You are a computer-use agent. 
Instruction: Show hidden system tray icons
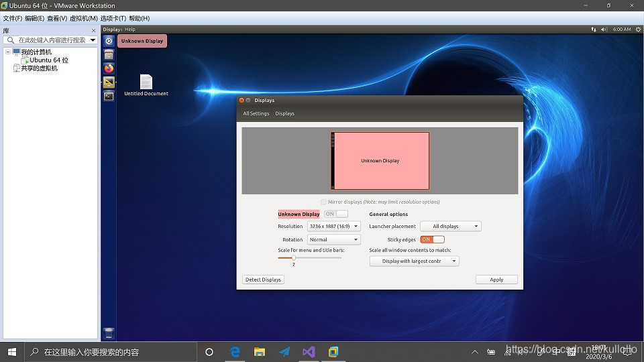[x=475, y=352]
